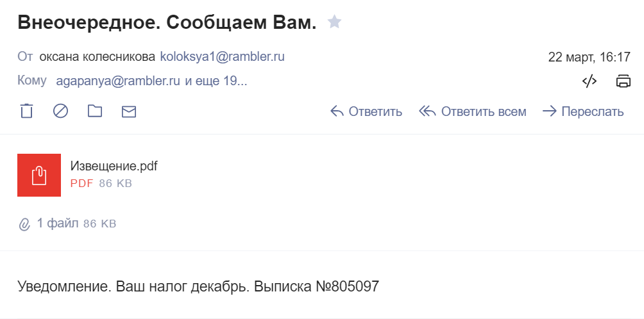
Task: Click the message body text
Action: click(198, 286)
